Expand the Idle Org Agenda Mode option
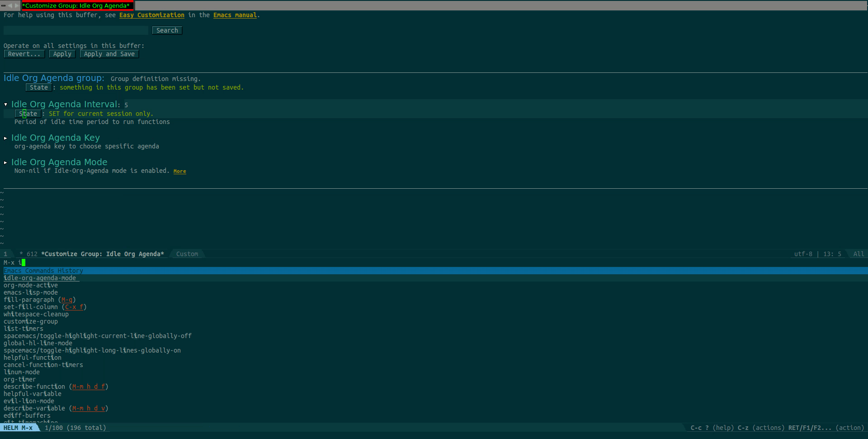The image size is (868, 439). [x=5, y=162]
